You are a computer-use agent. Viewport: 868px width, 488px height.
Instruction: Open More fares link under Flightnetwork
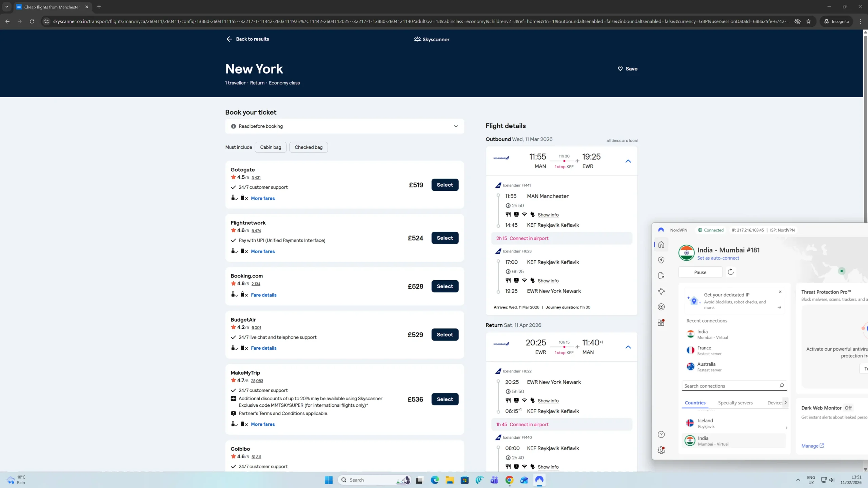coord(262,251)
